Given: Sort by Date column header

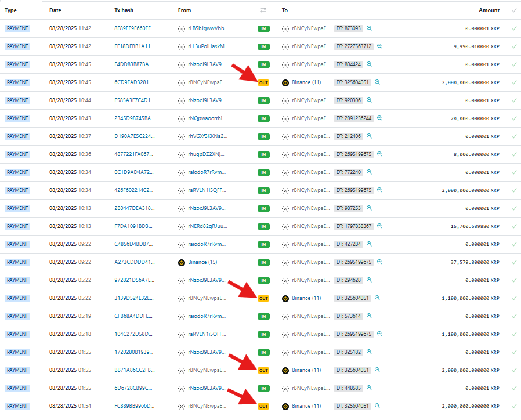Looking at the screenshot, I should 55,10.
